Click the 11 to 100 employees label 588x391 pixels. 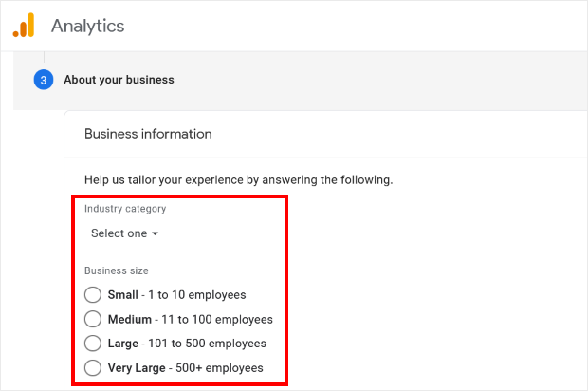215,319
